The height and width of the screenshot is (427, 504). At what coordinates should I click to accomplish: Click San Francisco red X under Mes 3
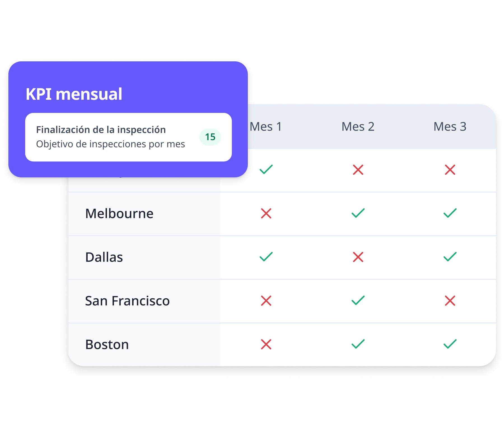coord(450,301)
